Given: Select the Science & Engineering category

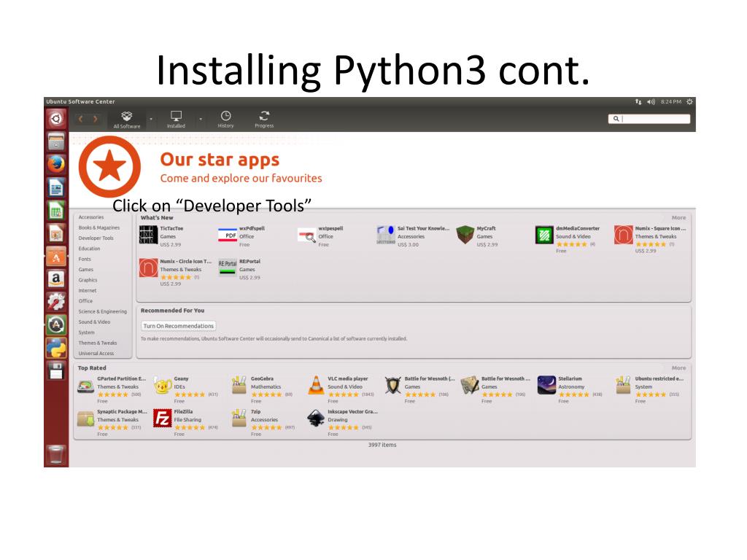Looking at the screenshot, I should [x=102, y=311].
